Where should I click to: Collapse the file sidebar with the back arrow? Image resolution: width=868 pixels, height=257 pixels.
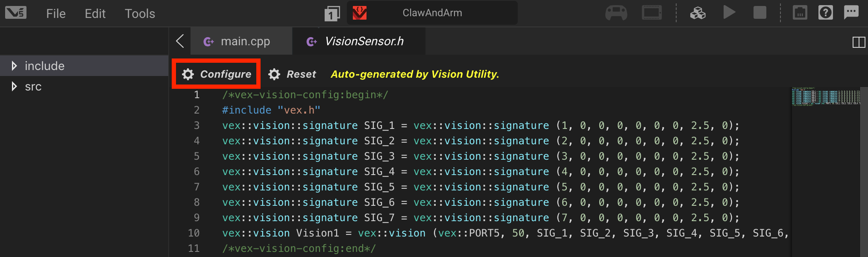(x=180, y=41)
